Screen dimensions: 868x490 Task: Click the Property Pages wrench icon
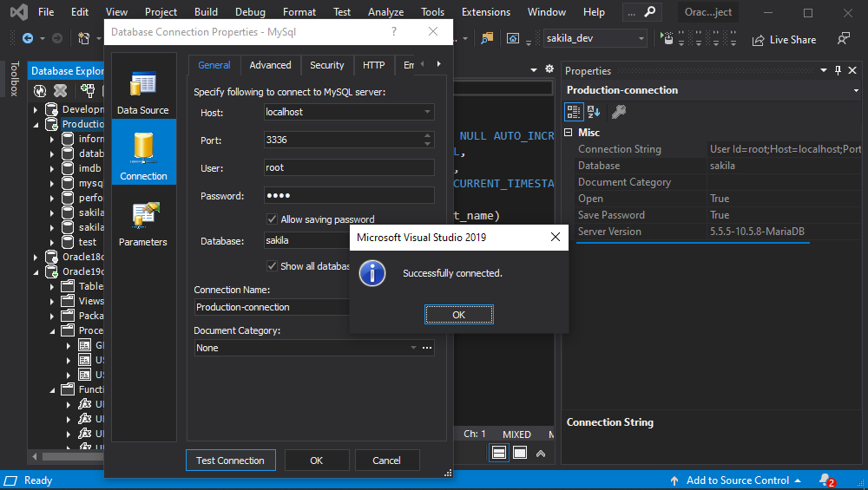click(618, 112)
